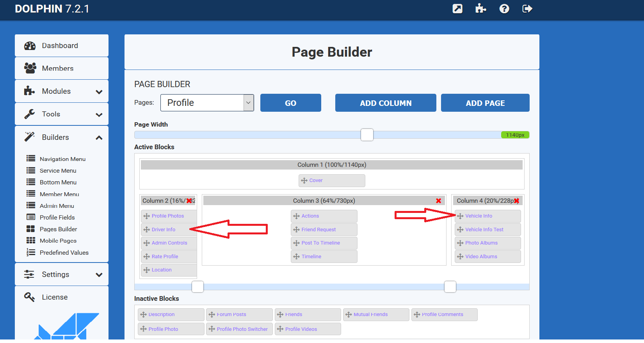644x343 pixels.
Task: Click the License key icon
Action: pyautogui.click(x=30, y=297)
